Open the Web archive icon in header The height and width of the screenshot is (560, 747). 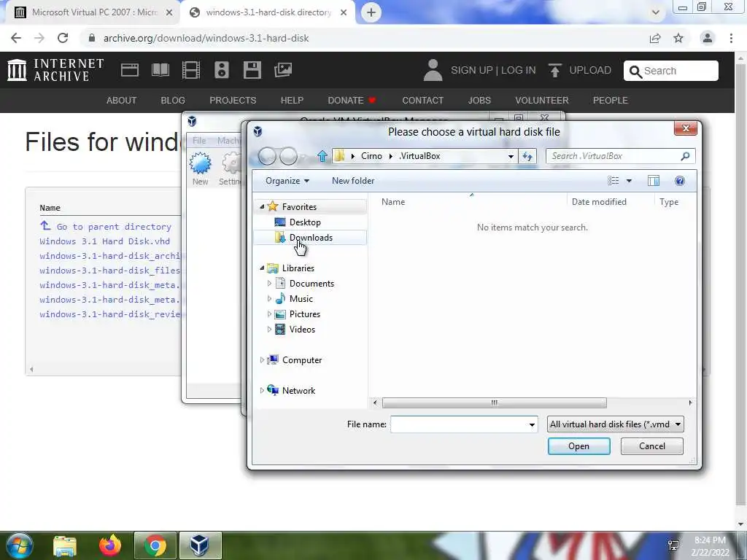click(x=130, y=70)
